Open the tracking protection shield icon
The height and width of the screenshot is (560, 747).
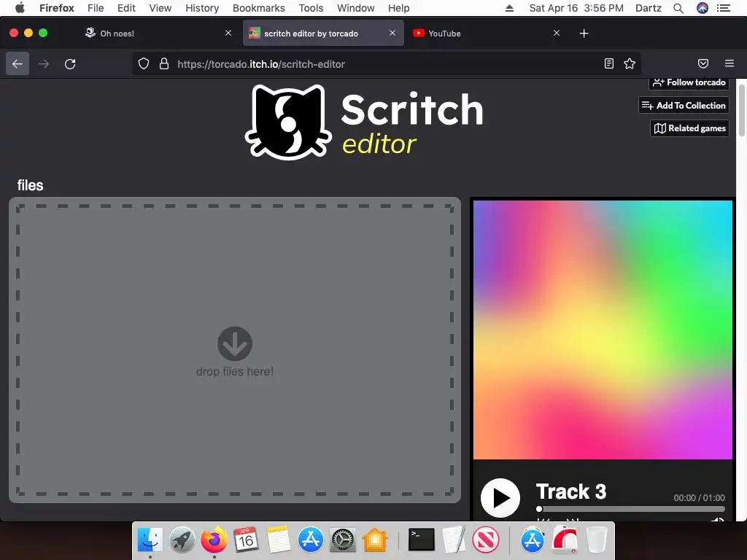tap(144, 64)
